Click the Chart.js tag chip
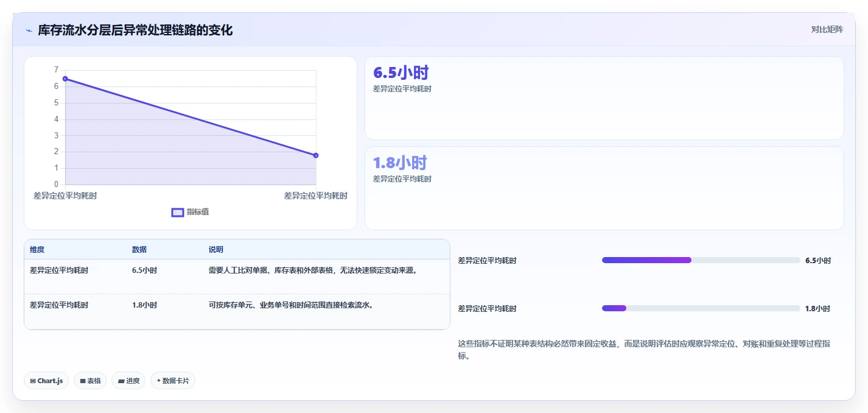The width and height of the screenshot is (868, 413). point(46,381)
